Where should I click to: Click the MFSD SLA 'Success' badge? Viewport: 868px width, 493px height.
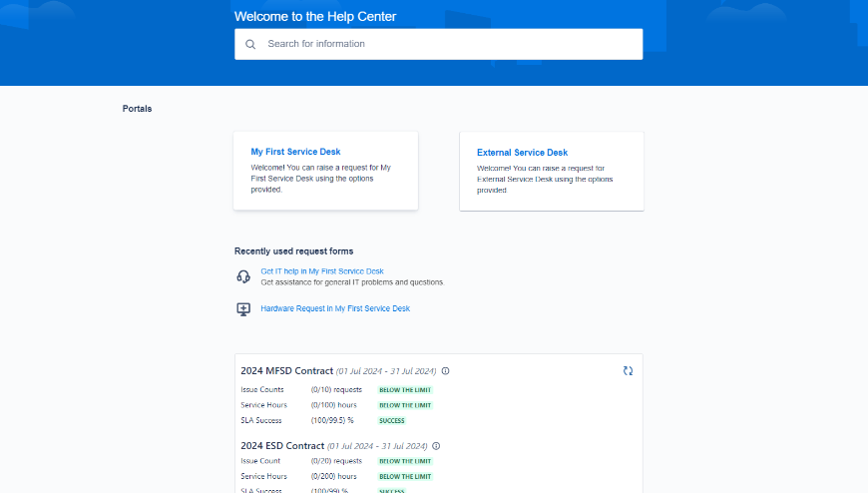coord(391,420)
